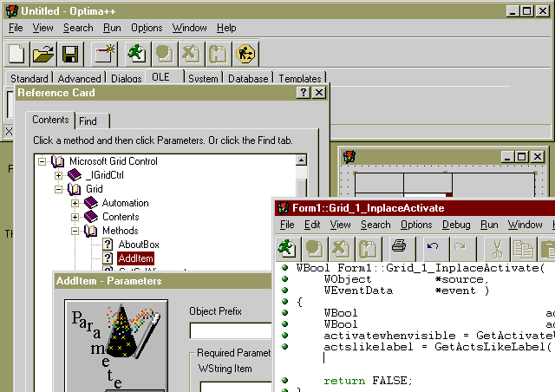This screenshot has width=555, height=392.
Task: Switch to the Database component palette tab
Action: [x=248, y=78]
